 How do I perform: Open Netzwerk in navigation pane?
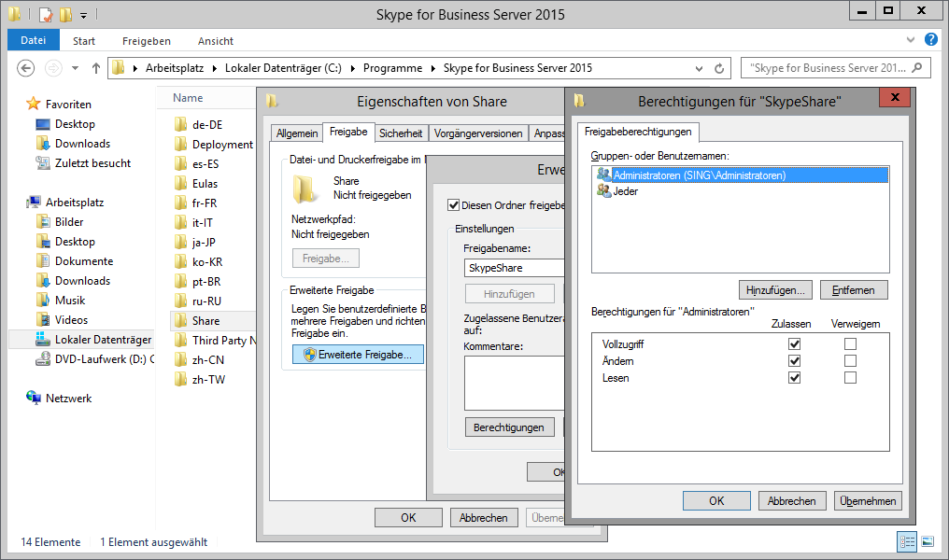tap(68, 399)
